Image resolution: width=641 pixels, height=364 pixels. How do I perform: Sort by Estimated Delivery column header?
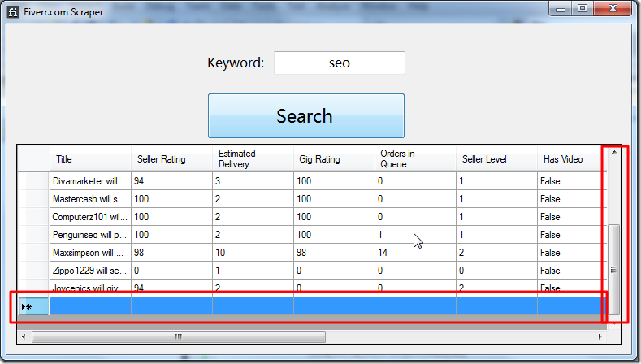tap(253, 158)
